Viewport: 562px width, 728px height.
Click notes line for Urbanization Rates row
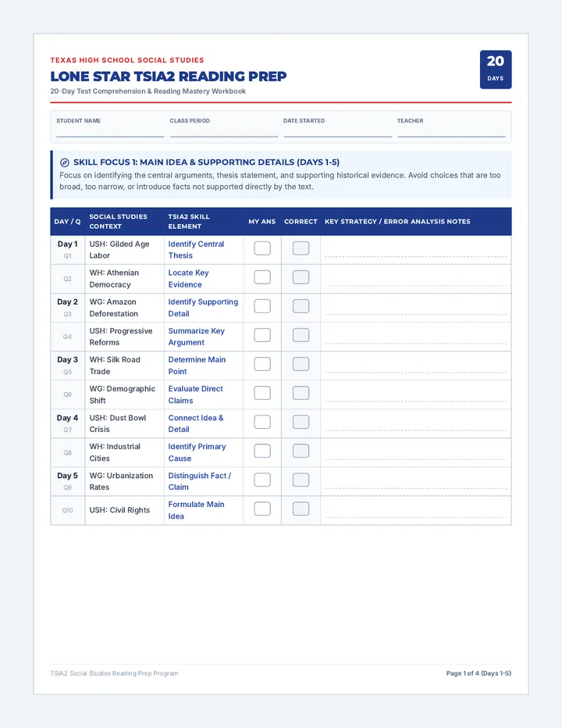pyautogui.click(x=416, y=482)
